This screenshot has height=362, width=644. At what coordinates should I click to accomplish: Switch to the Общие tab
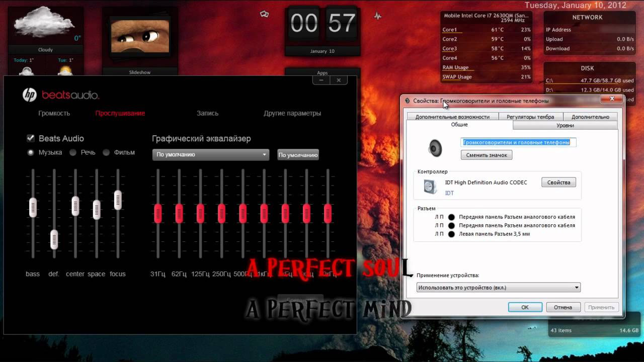(x=459, y=124)
